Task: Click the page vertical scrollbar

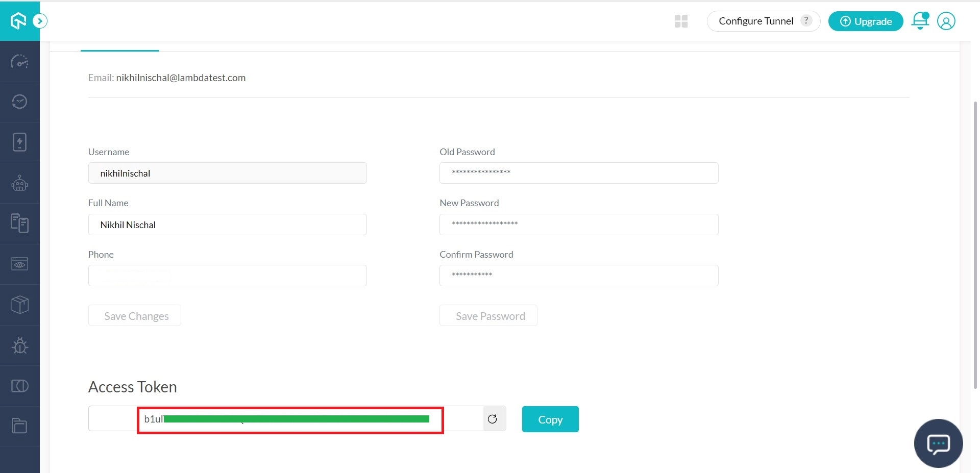Action: tap(975, 245)
